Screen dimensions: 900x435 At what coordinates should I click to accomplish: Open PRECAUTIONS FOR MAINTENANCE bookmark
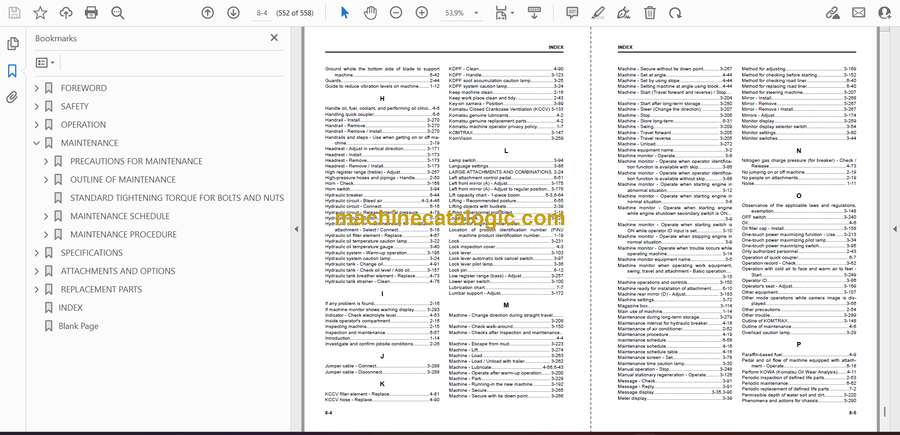(136, 161)
